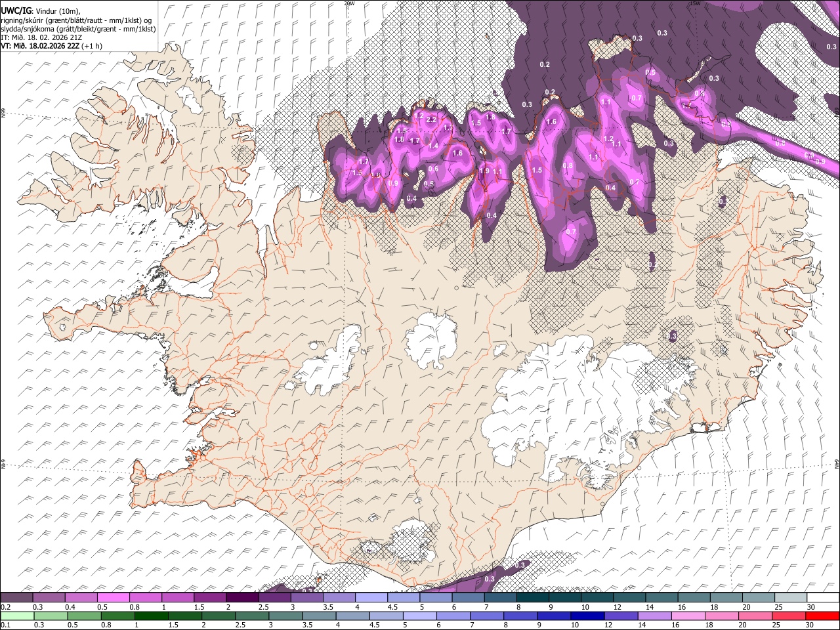Screen dimensions: 840x630
Task: Select the white 30 swatch on upper scale
Action: pos(822,598)
